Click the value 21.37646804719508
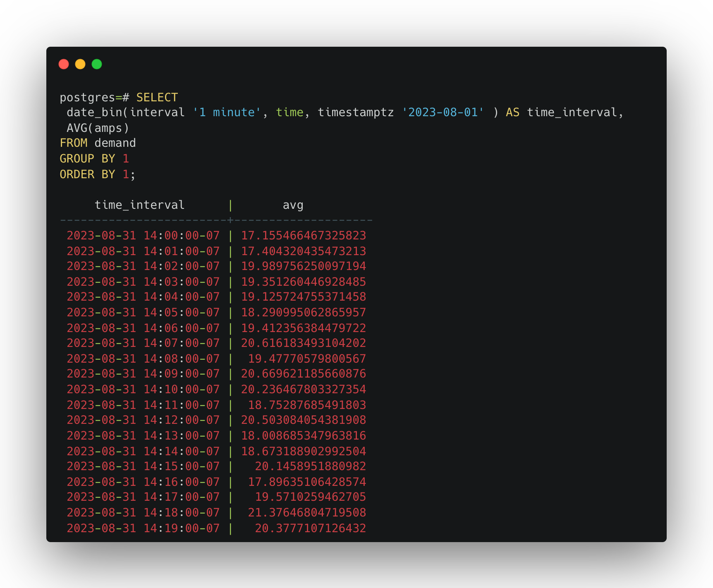This screenshot has height=588, width=713. pyautogui.click(x=306, y=513)
